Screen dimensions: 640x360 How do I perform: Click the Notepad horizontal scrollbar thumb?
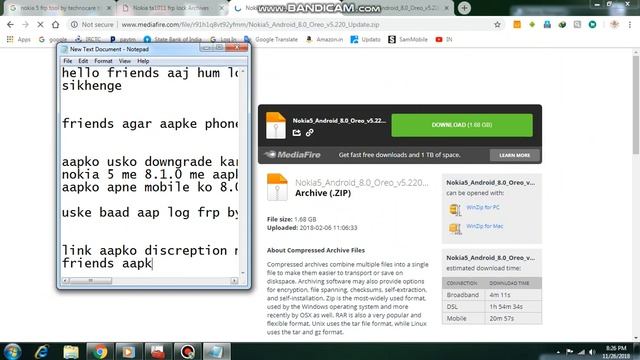click(x=91, y=280)
